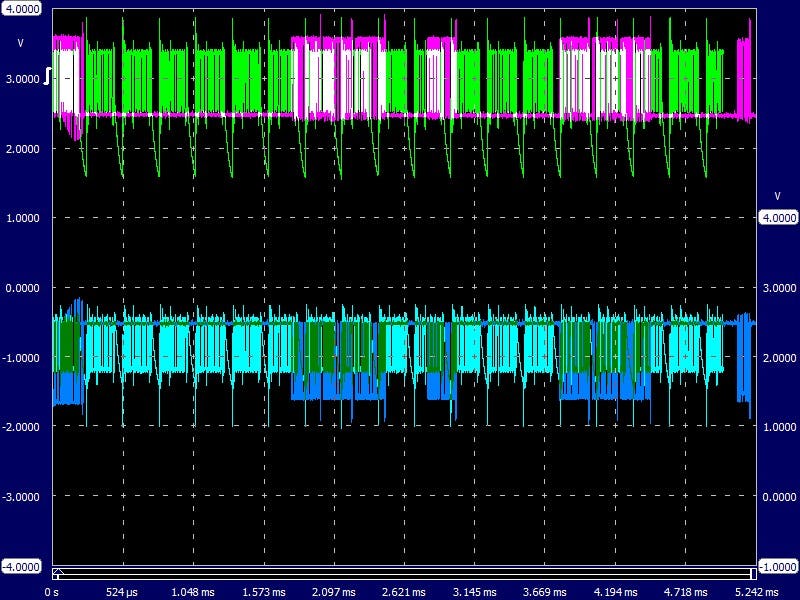Click the horizontal time scrollbar below the graph
Screen dimensions: 800x600
400,573
